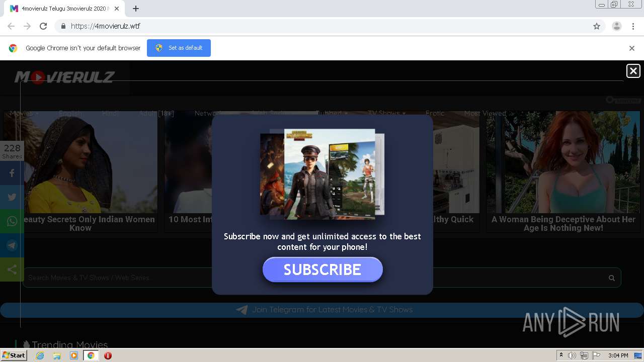Open the Movies dropdown menu
Image resolution: width=644 pixels, height=362 pixels.
tap(24, 113)
